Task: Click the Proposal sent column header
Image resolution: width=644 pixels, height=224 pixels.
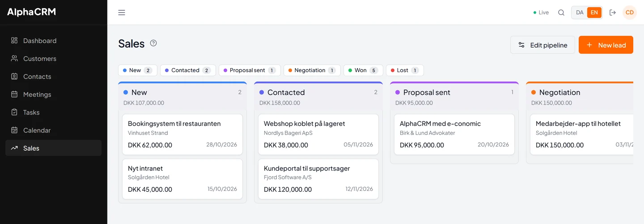Action: [454, 97]
